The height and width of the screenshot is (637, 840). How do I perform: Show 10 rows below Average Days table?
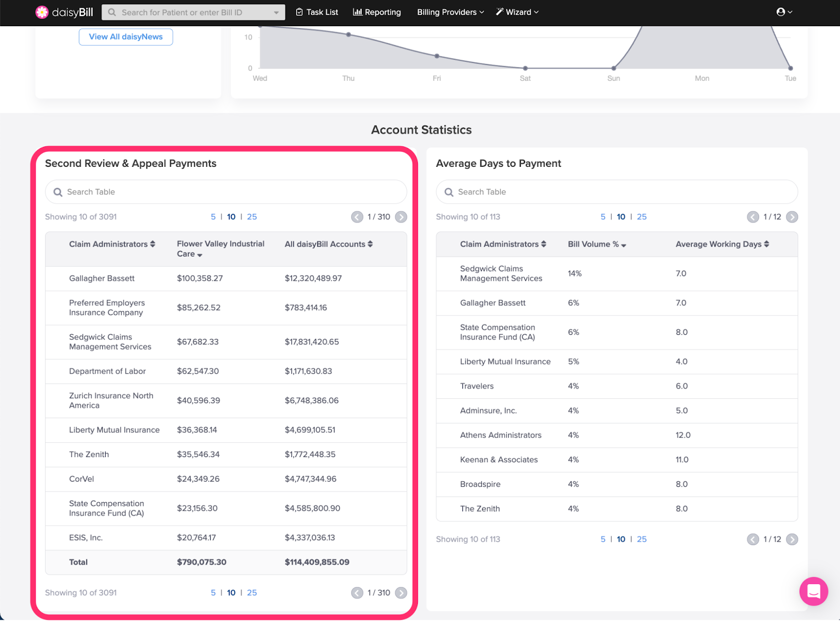click(621, 539)
